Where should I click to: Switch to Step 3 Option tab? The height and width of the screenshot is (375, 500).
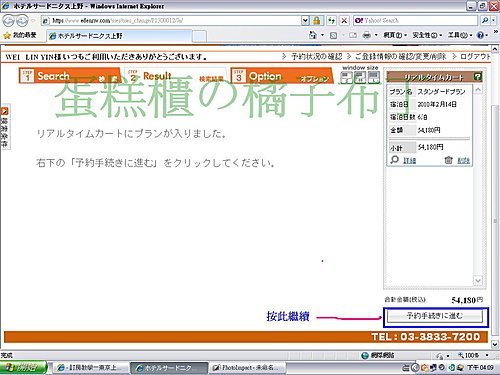[281, 76]
